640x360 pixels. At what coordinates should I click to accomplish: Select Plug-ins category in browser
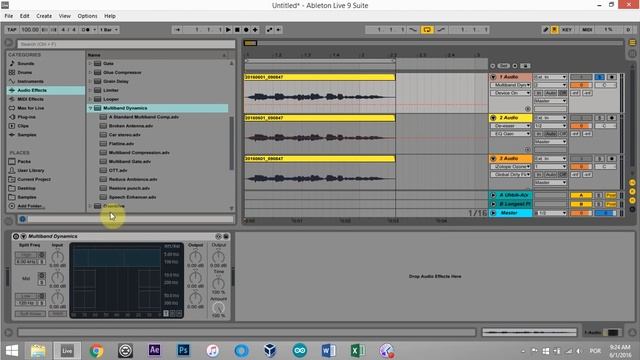(26, 117)
